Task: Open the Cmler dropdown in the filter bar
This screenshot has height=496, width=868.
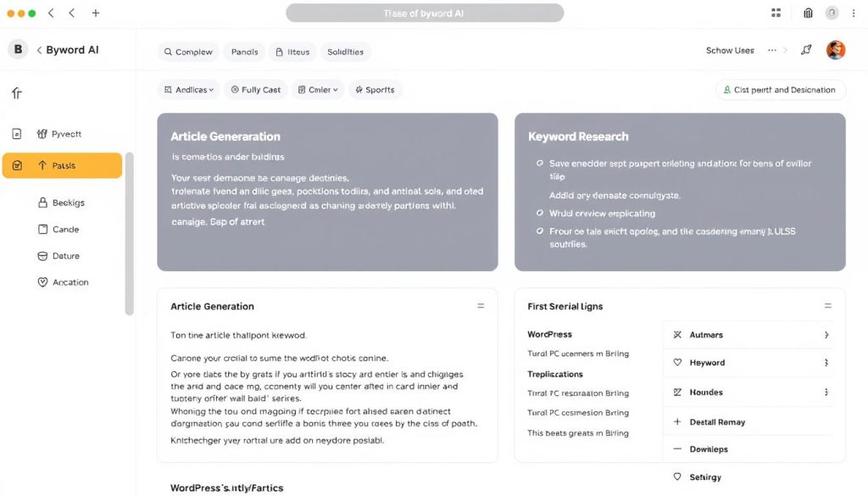Action: [x=317, y=89]
